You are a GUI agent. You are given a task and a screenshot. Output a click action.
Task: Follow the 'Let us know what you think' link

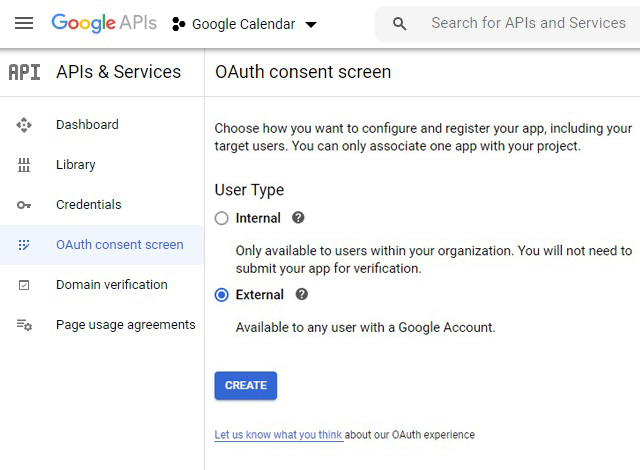click(x=278, y=435)
